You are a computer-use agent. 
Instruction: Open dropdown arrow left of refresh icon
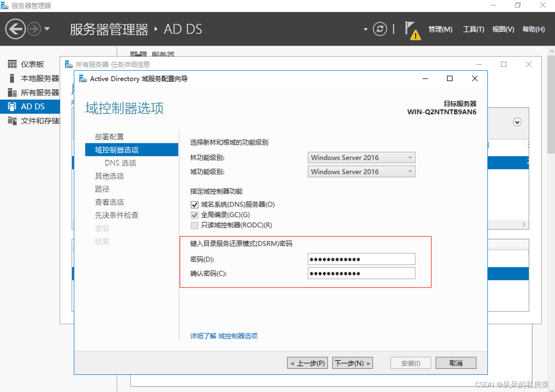pyautogui.click(x=365, y=29)
